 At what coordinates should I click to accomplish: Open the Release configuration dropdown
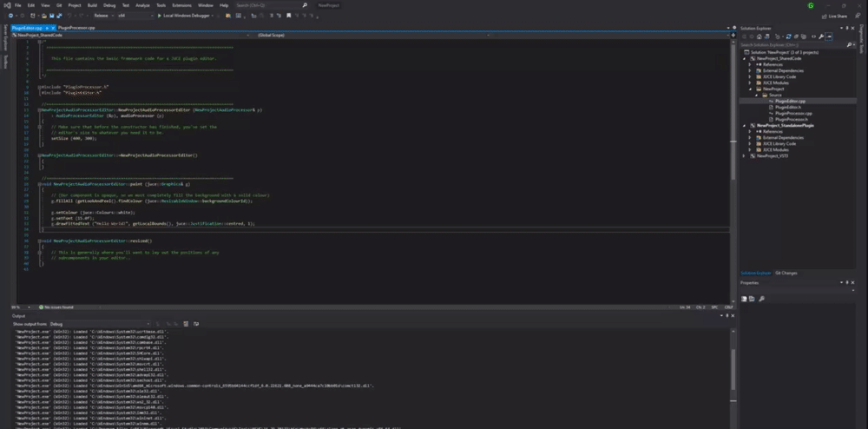pyautogui.click(x=103, y=16)
